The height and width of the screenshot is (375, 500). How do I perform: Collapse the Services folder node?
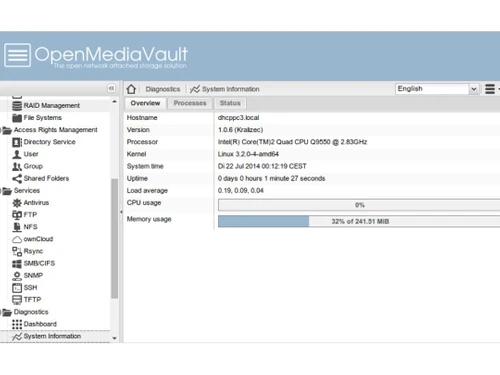[7, 191]
